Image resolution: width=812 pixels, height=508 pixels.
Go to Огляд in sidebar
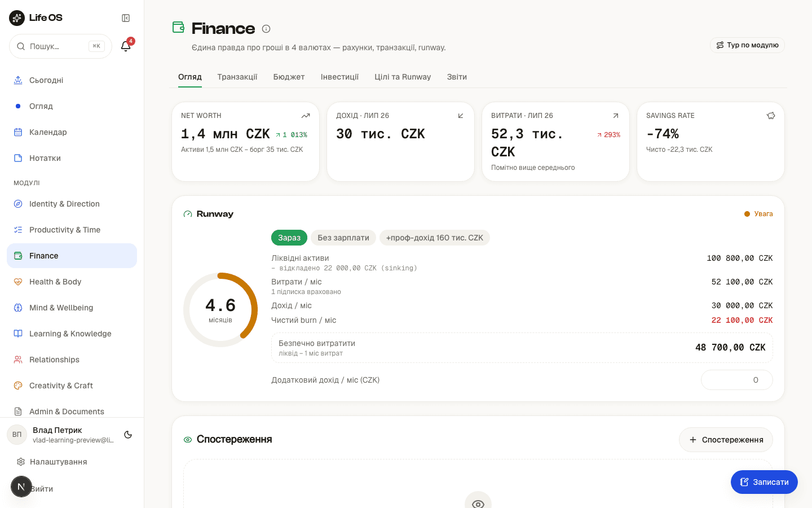(72, 106)
